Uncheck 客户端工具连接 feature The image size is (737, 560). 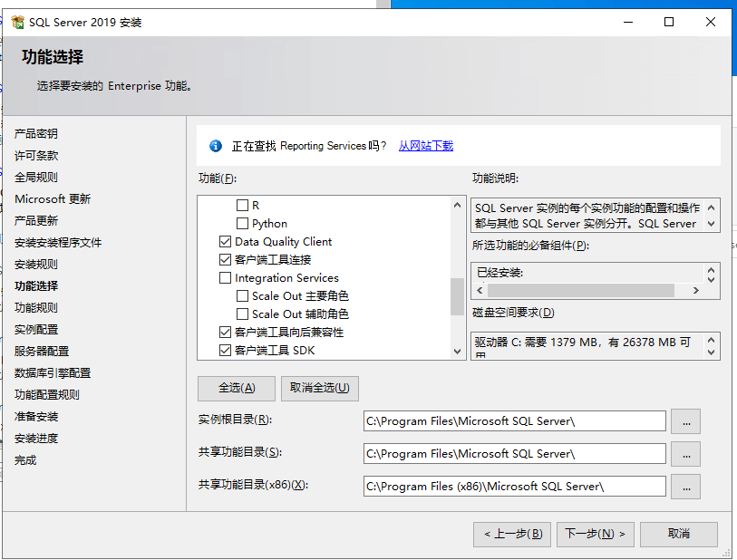(x=225, y=259)
